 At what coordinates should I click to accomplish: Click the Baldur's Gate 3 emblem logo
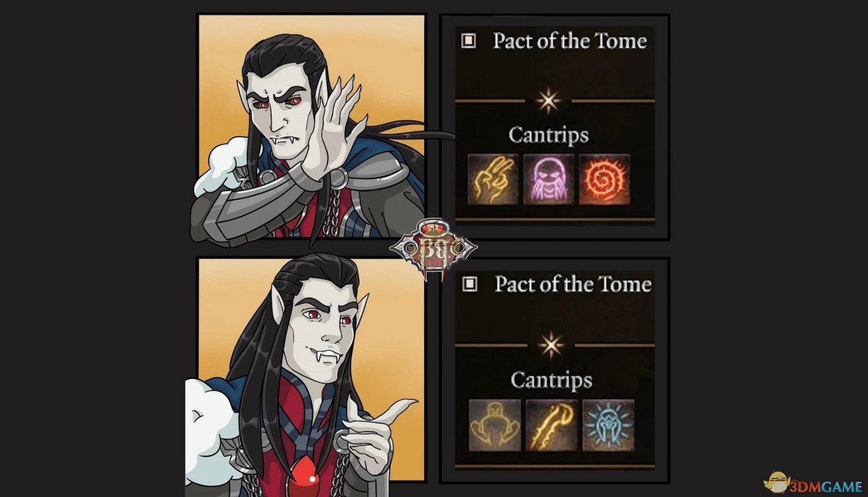[432, 248]
